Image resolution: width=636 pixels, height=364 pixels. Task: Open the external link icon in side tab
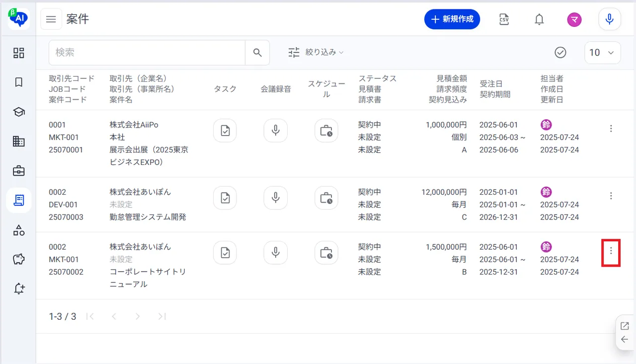pyautogui.click(x=625, y=326)
